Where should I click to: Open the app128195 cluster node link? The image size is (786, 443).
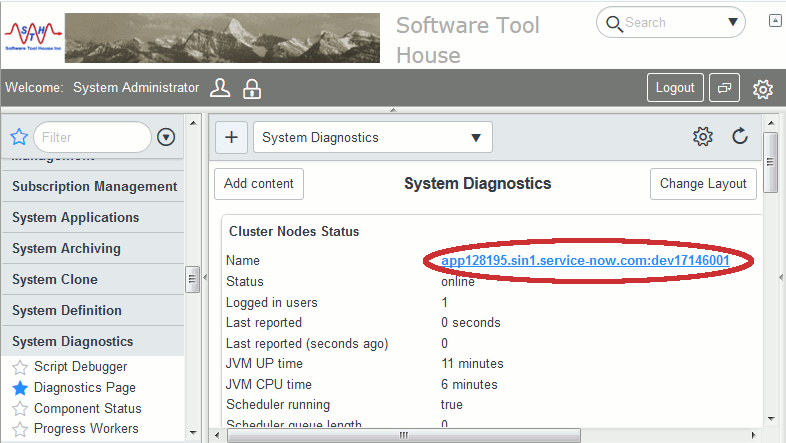coord(585,261)
